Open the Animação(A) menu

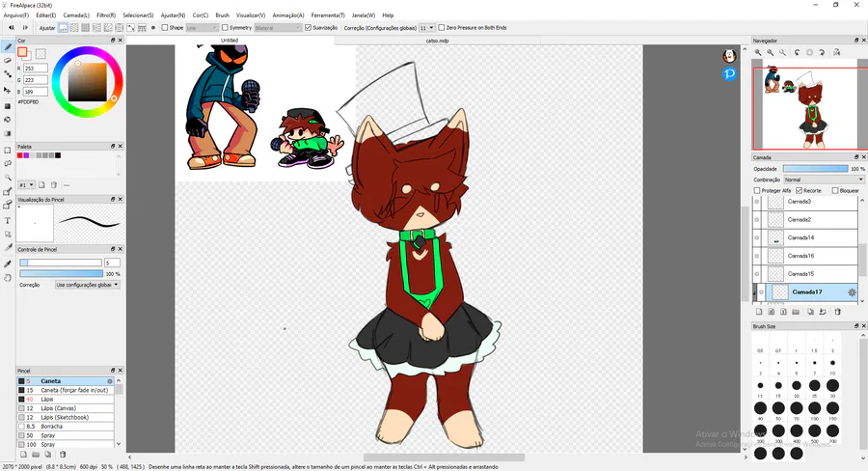[x=287, y=15]
